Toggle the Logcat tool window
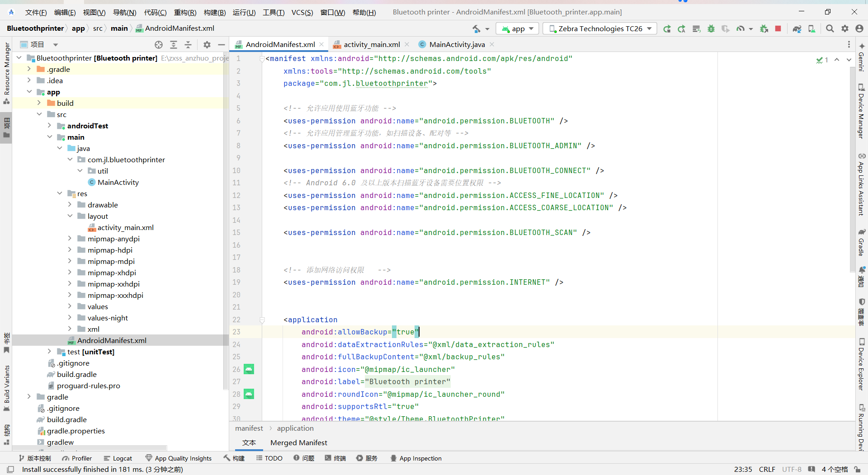This screenshot has width=868, height=475. 118,458
